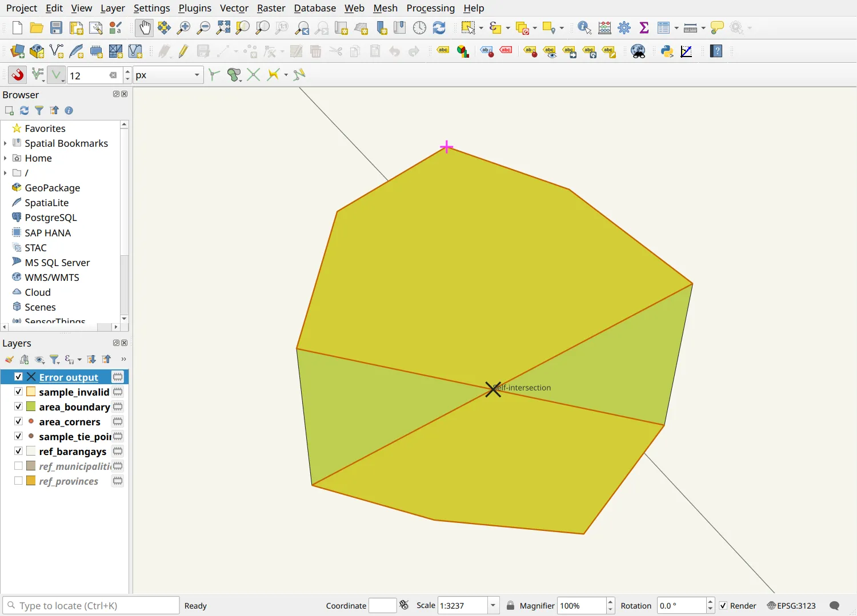Open the Plugins menu
Screen dimensions: 857x616
coord(195,8)
